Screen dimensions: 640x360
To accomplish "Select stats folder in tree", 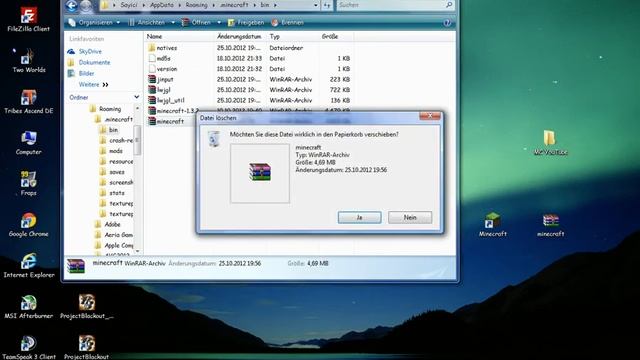I will click(x=112, y=193).
